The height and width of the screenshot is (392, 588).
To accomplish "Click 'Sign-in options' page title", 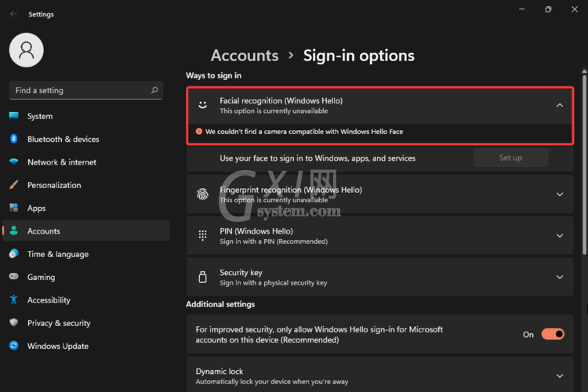I will [x=359, y=56].
